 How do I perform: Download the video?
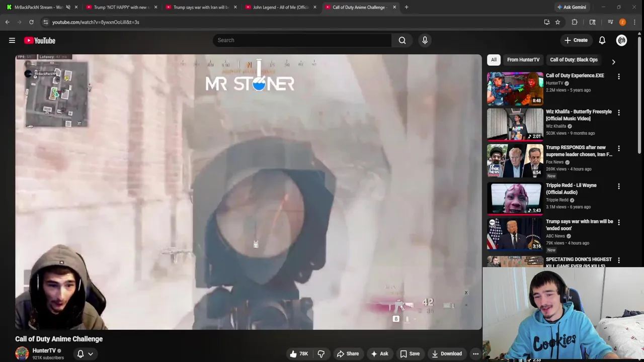point(447,353)
